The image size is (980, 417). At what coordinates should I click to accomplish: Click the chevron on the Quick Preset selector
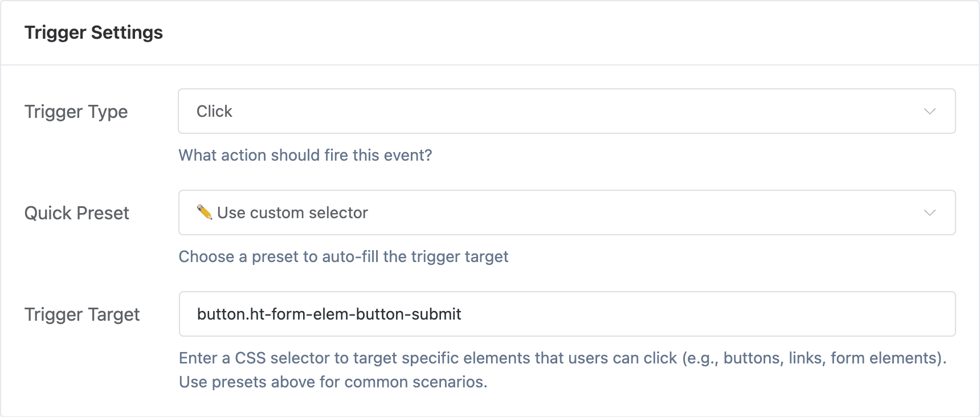929,212
